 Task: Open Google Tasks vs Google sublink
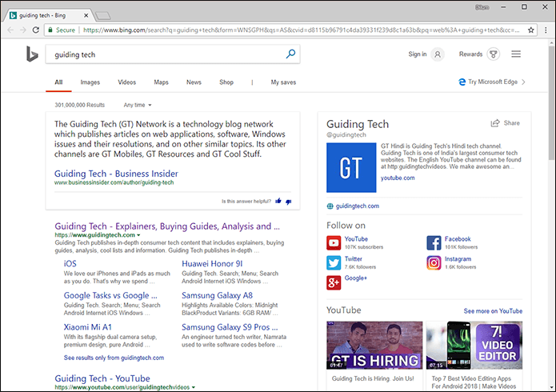[x=110, y=295]
